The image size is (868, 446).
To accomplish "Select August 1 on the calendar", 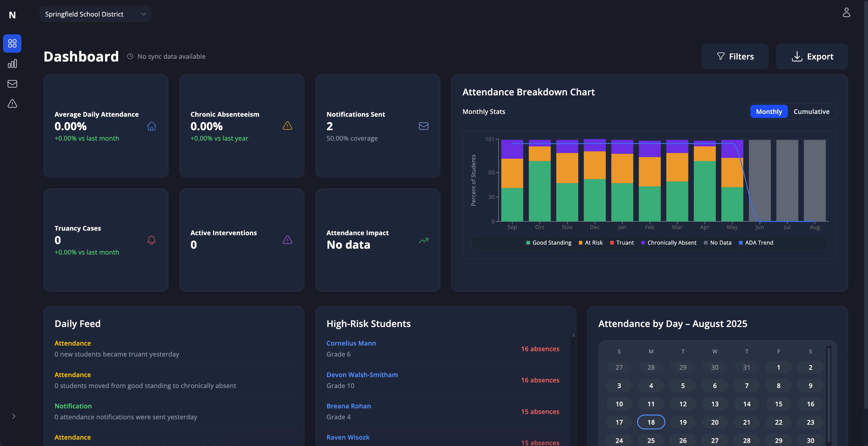I will pyautogui.click(x=778, y=367).
